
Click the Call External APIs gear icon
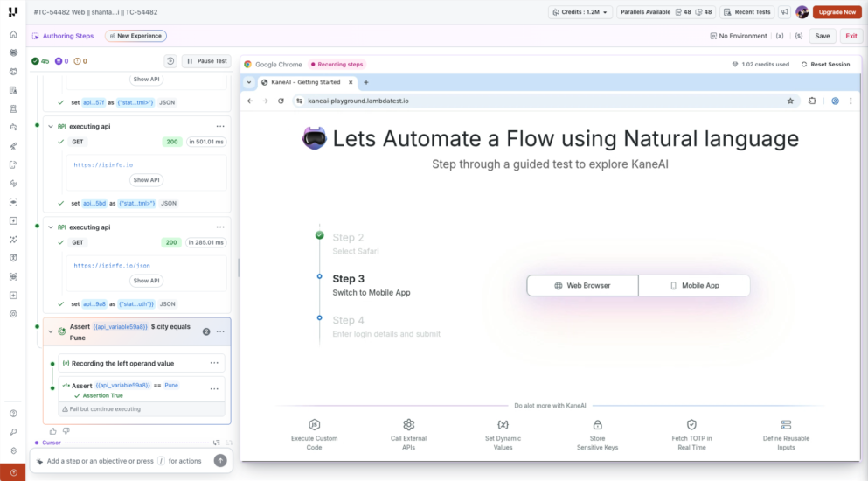tap(408, 424)
